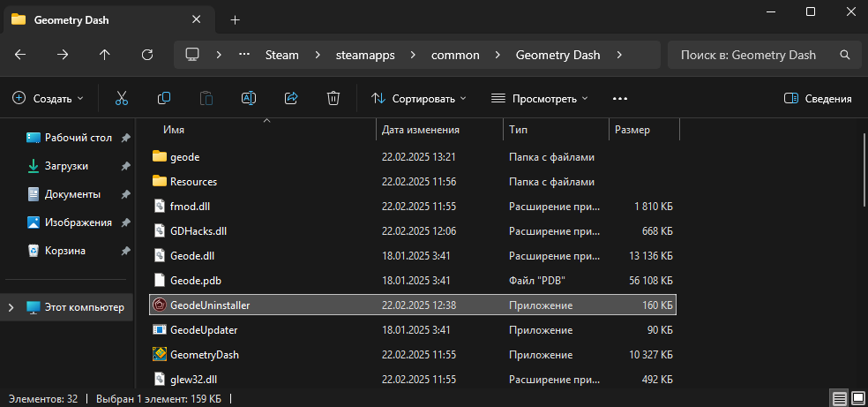Viewport: 868px width, 407px height.
Task: Click the Share icon in toolbar
Action: click(291, 98)
